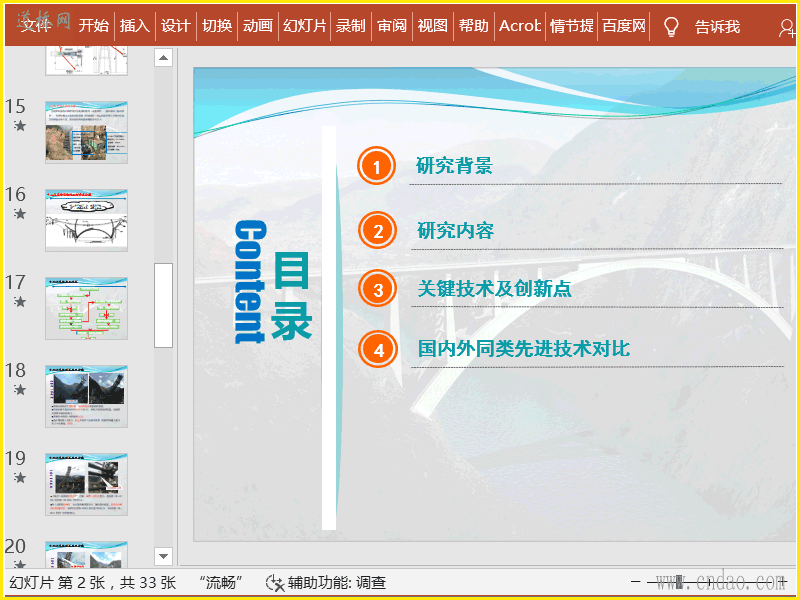This screenshot has height=600, width=800.
Task: Select slide 19 thumbnail
Action: [86, 484]
